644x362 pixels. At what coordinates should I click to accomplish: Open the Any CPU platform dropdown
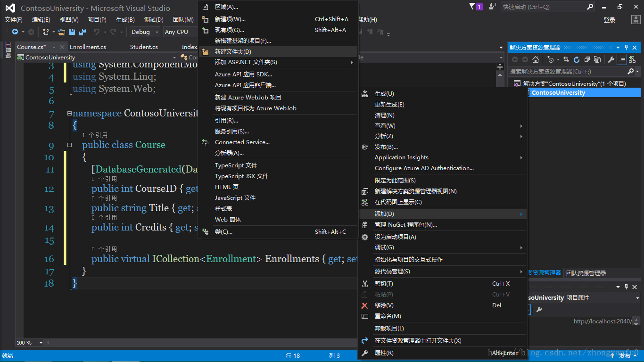[x=180, y=32]
